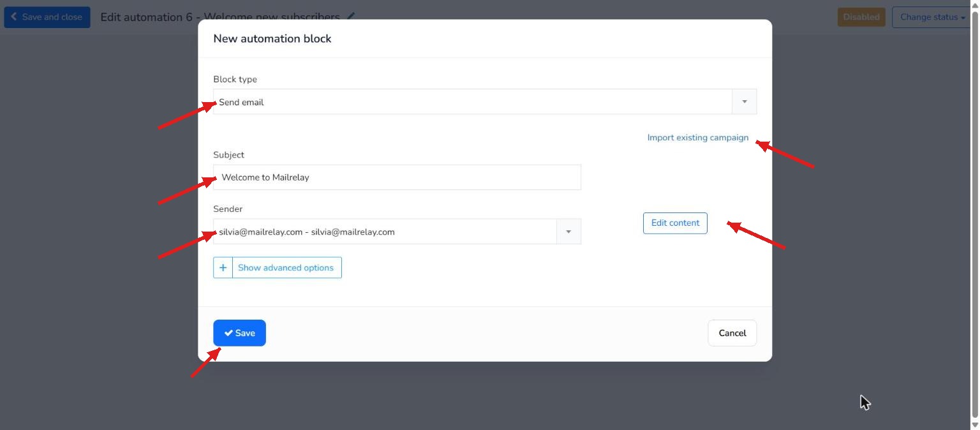Click the Edit content button
This screenshot has height=430, width=980.
click(675, 223)
